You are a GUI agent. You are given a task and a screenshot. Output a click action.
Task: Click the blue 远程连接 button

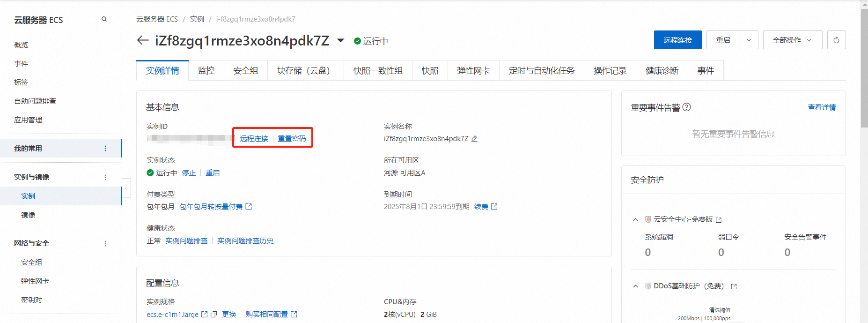[677, 40]
